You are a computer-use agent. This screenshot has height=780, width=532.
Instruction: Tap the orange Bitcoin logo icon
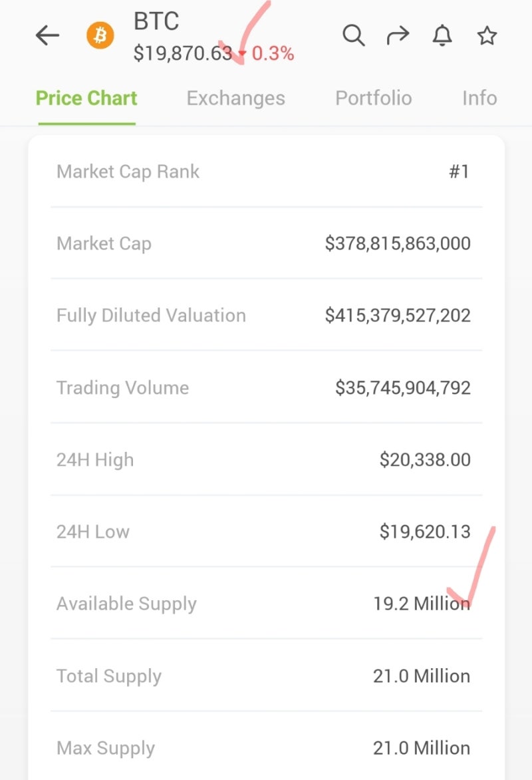tap(100, 35)
